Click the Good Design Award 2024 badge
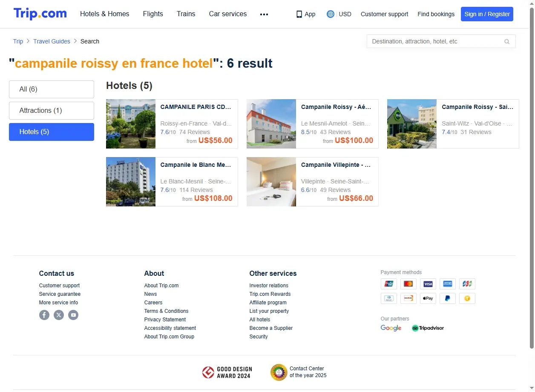The width and height of the screenshot is (535, 392). tap(227, 372)
